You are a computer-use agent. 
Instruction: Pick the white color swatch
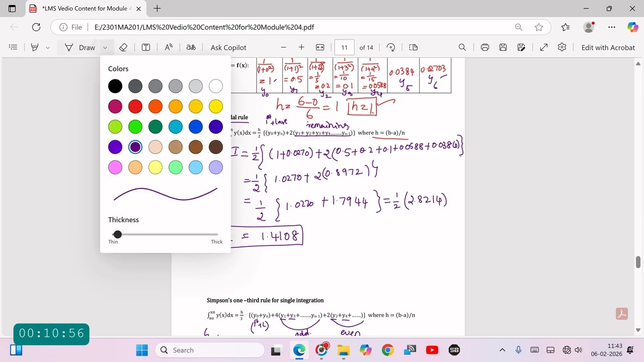[x=216, y=86]
